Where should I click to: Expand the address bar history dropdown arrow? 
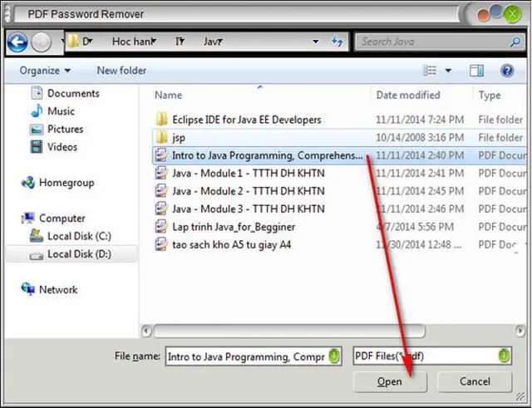pos(316,42)
